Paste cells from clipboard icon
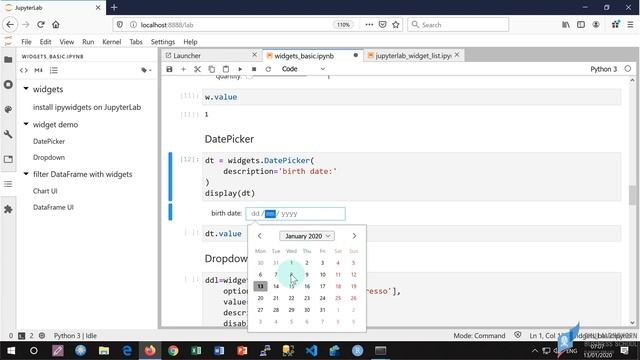The image size is (640, 360). click(226, 69)
